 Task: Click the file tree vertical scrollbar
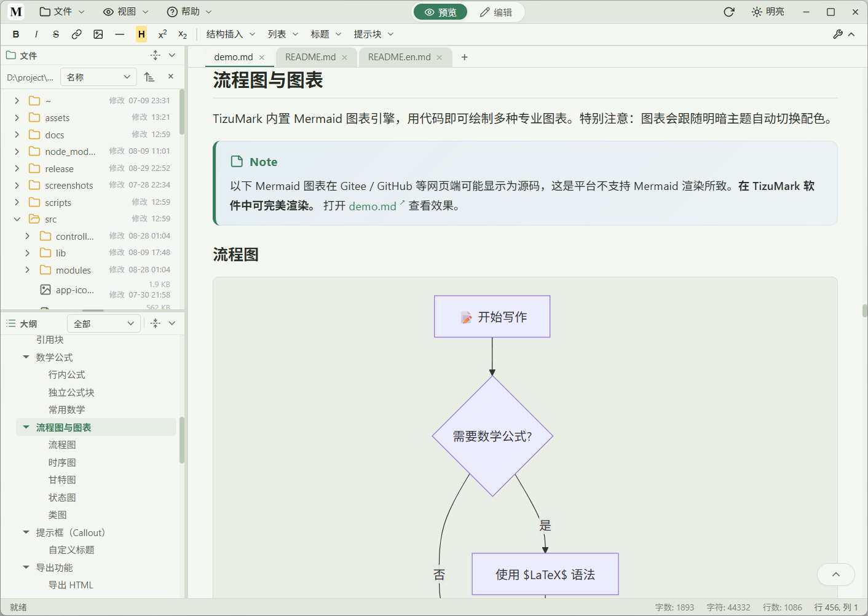(182, 112)
